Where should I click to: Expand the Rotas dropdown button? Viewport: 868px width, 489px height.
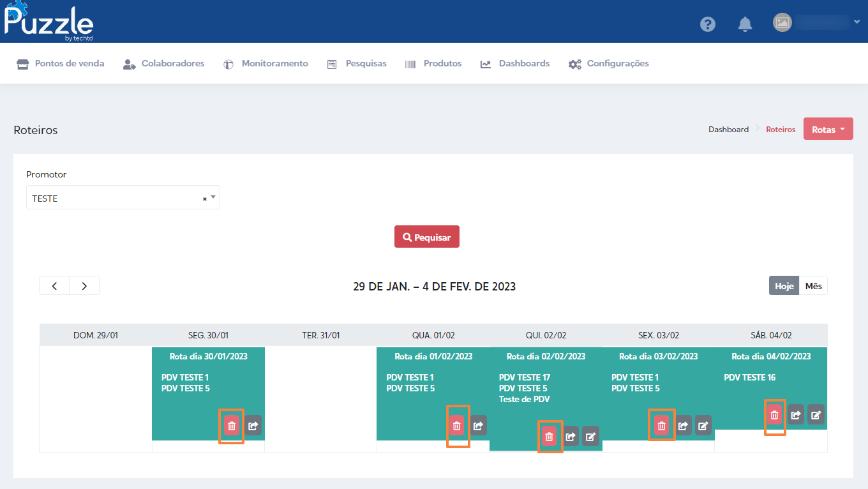(x=828, y=129)
